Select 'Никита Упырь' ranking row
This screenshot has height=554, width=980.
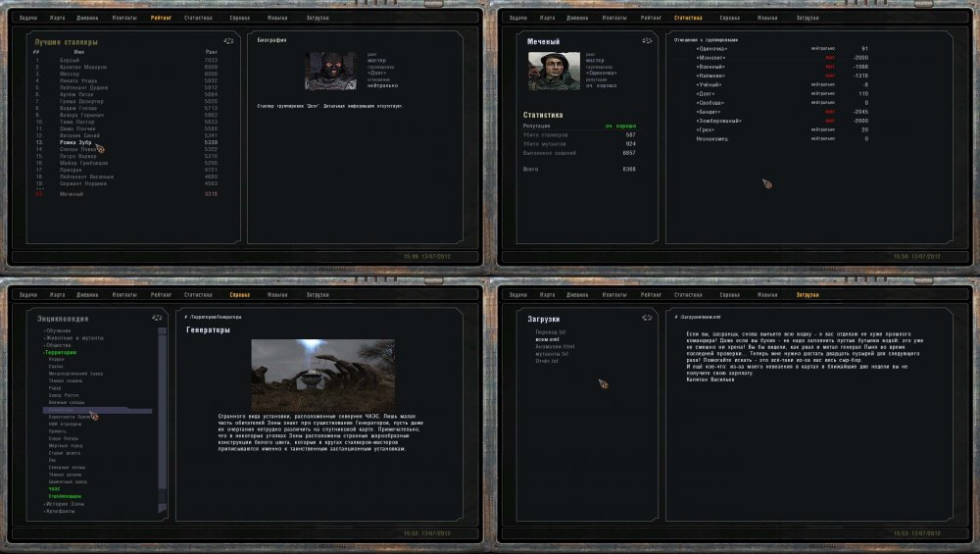[x=125, y=80]
